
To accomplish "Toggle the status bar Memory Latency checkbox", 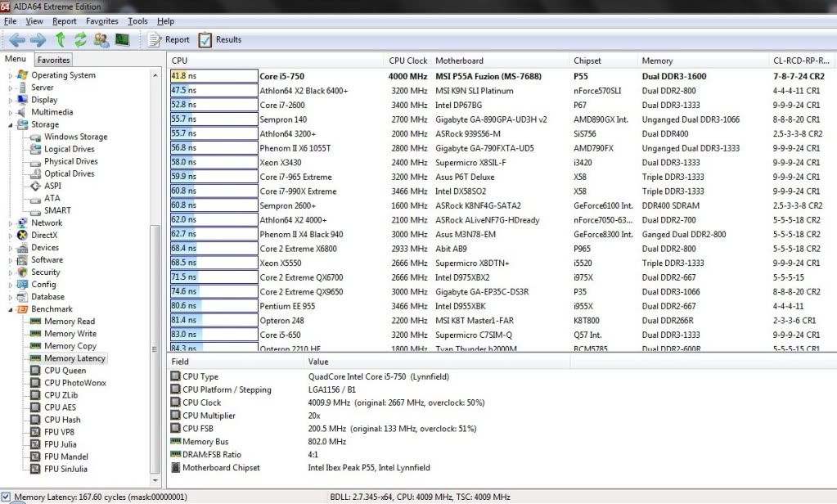I will point(6,497).
